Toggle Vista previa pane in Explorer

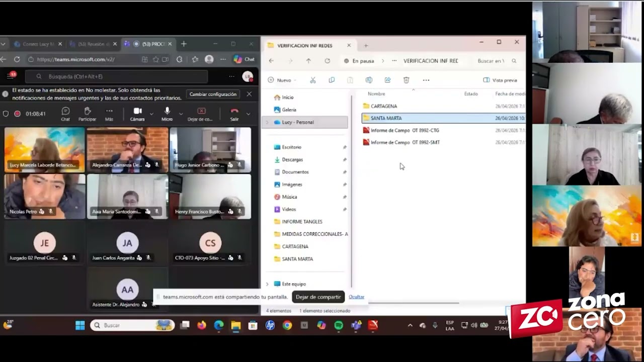point(500,80)
